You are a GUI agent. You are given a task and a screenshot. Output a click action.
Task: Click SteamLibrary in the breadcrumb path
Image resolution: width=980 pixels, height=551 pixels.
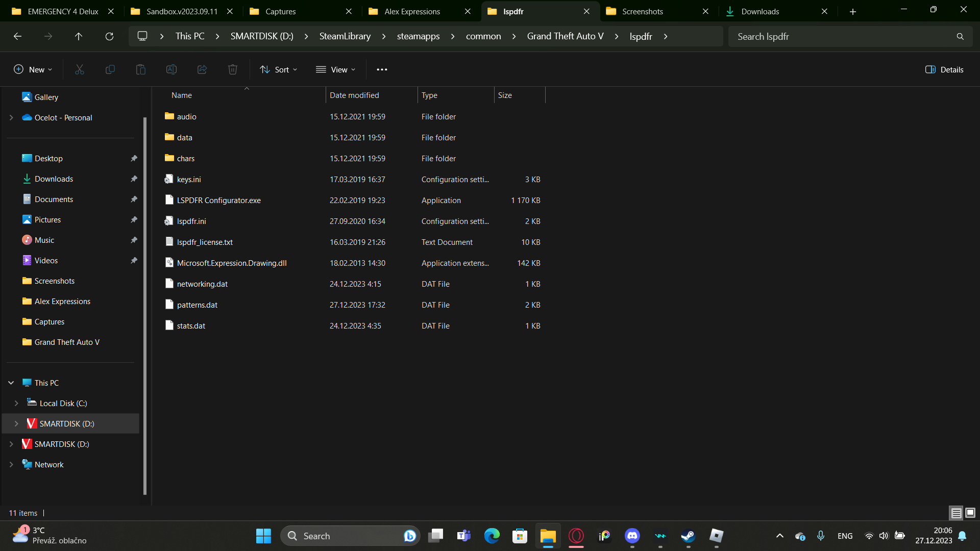[345, 36]
